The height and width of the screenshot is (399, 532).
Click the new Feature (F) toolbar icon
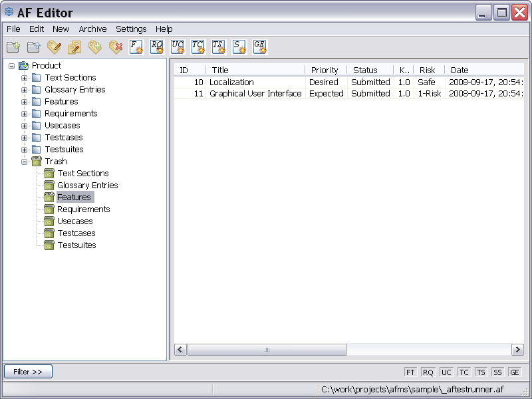coord(136,47)
